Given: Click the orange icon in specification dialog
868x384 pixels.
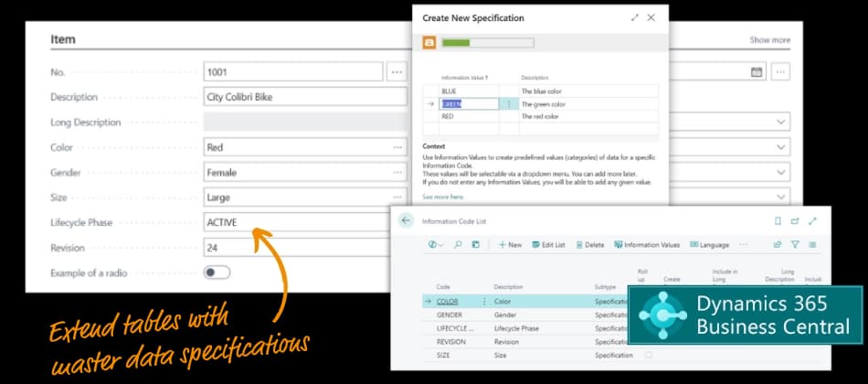Looking at the screenshot, I should [429, 43].
